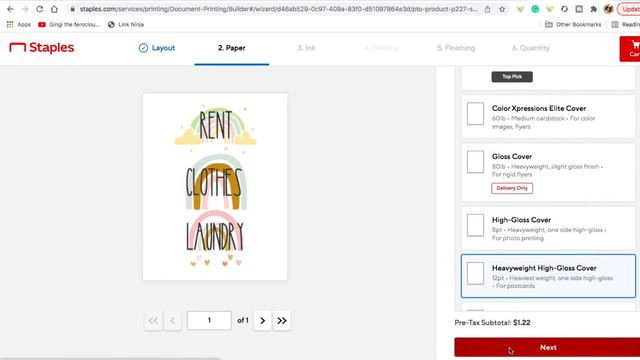Click the Delivery Only badge
Screen dimensions: 640x360
512,188
